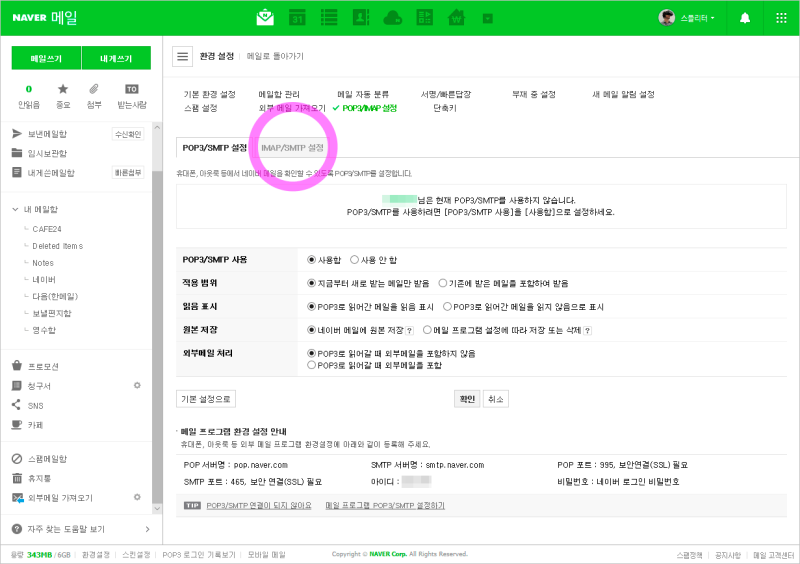
Task: Open 카페 folder
Action: point(35,425)
